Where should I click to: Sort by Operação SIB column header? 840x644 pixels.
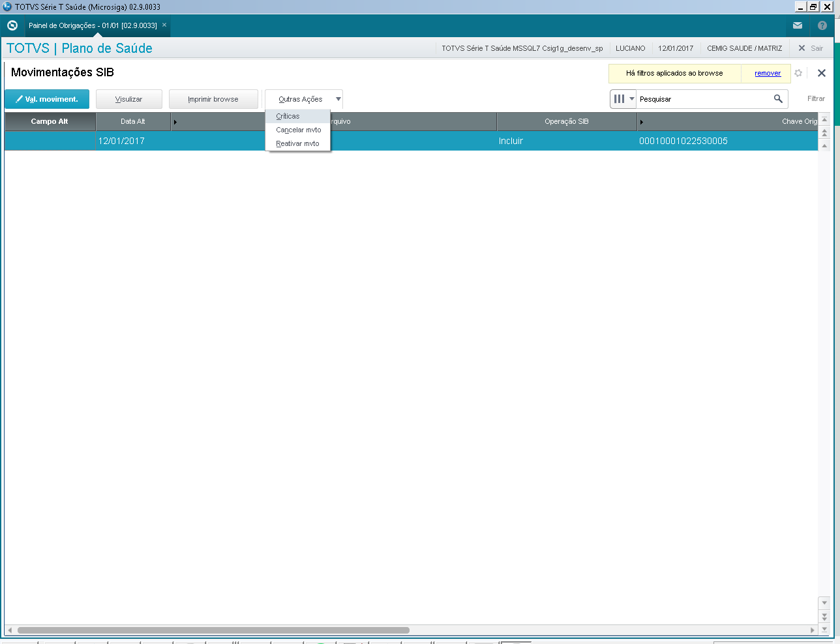[567, 121]
